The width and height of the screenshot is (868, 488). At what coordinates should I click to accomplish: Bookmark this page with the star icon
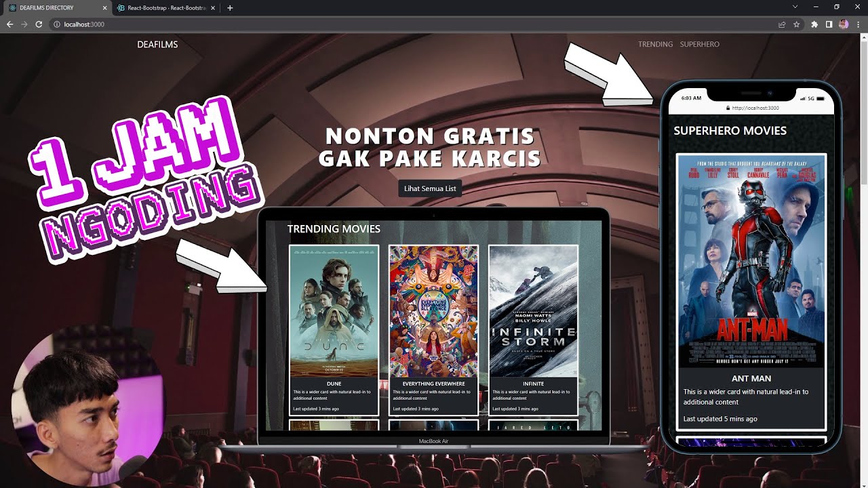click(x=797, y=24)
